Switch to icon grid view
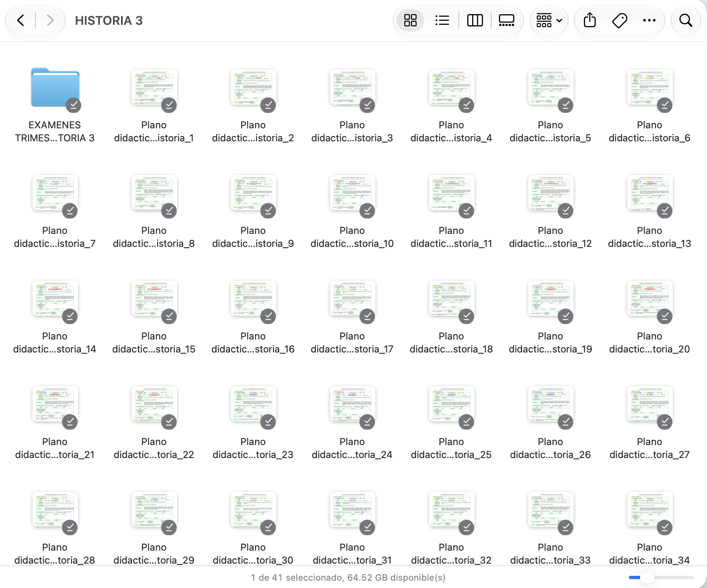 click(x=410, y=20)
